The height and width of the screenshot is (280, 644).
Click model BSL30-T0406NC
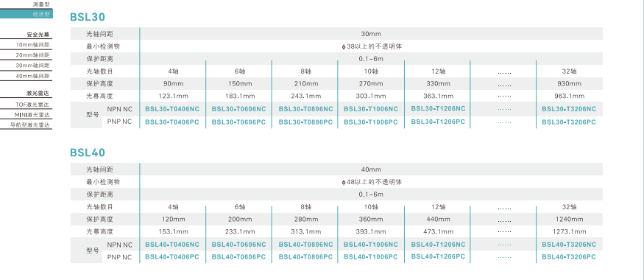pyautogui.click(x=172, y=109)
